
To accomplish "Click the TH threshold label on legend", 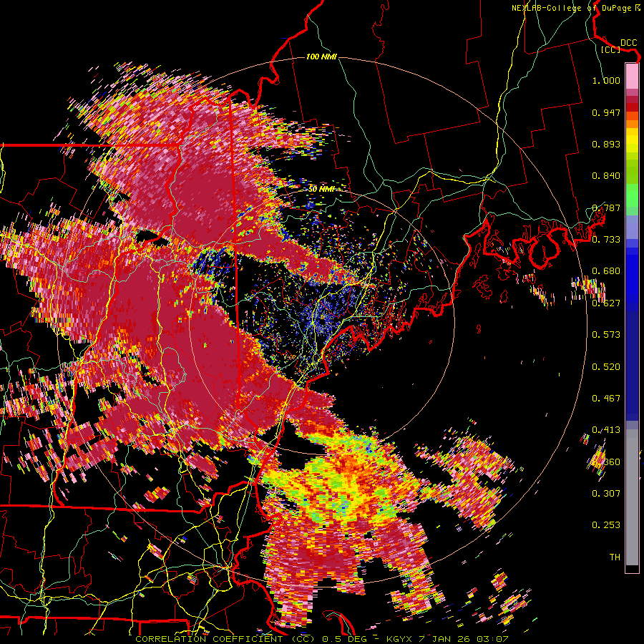I will [x=615, y=557].
